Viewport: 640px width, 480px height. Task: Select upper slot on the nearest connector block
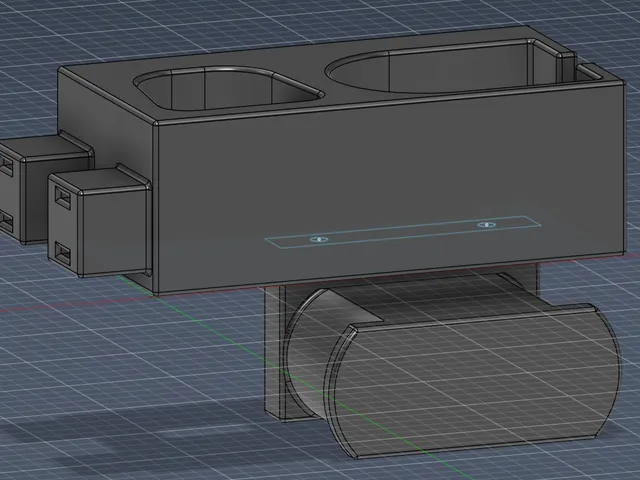point(63,197)
